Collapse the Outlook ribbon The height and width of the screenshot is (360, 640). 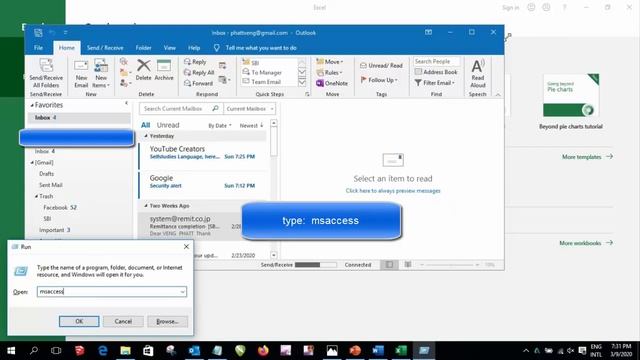tap(498, 94)
